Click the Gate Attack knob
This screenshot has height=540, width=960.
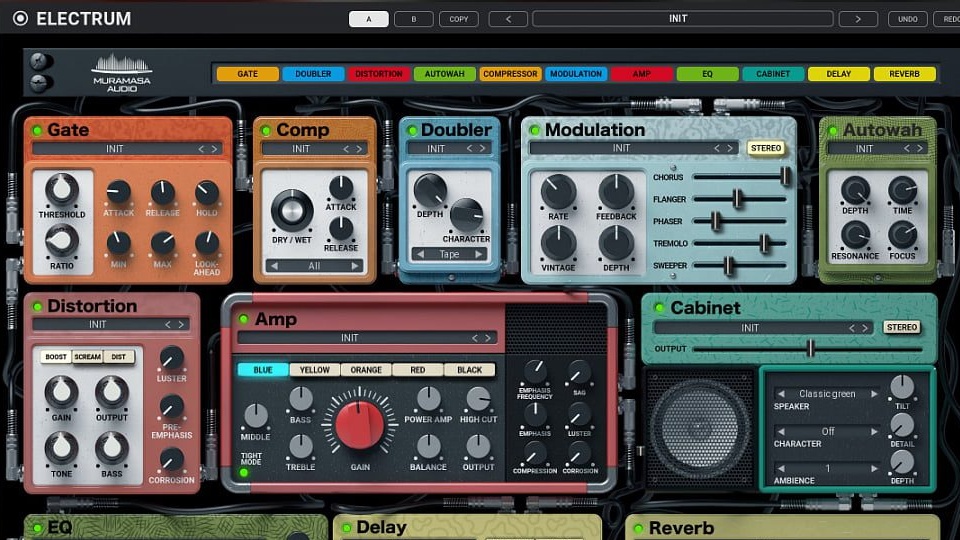pyautogui.click(x=118, y=192)
